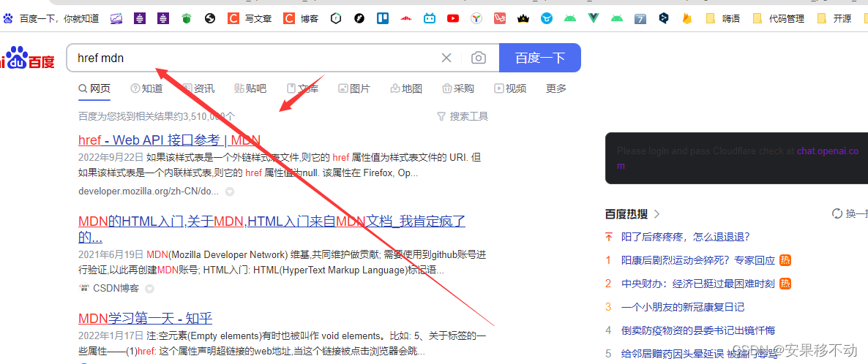Expand the 更多 search categories
This screenshot has width=868, height=364.
(x=556, y=88)
